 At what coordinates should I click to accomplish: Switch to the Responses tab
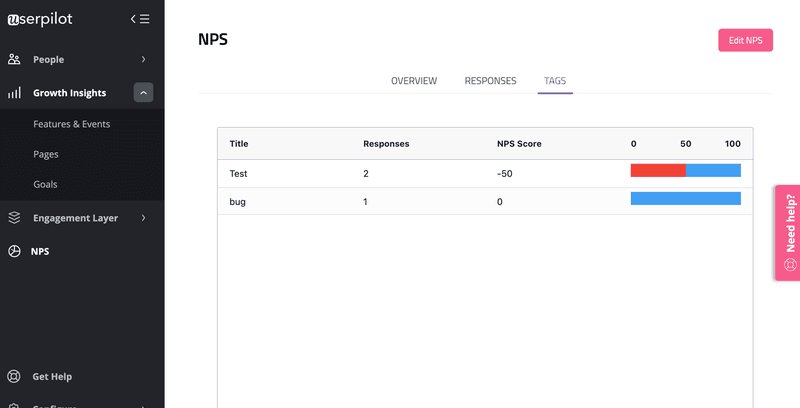pyautogui.click(x=490, y=81)
